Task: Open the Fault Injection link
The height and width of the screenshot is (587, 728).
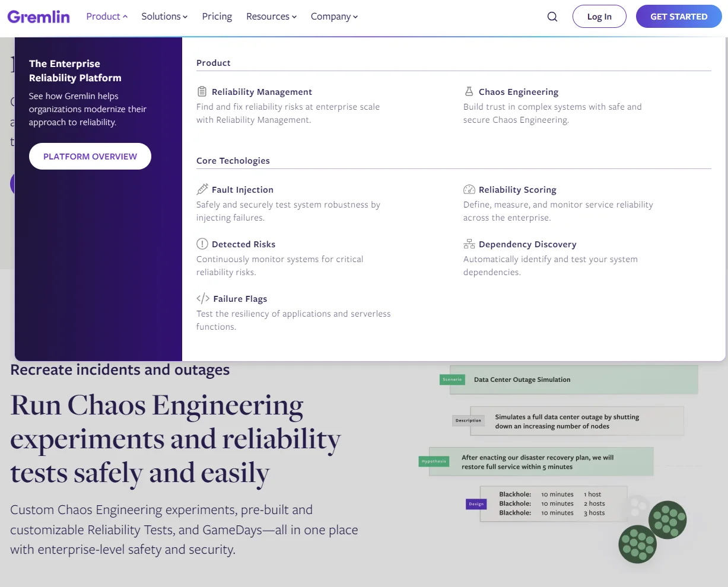Action: click(x=243, y=190)
